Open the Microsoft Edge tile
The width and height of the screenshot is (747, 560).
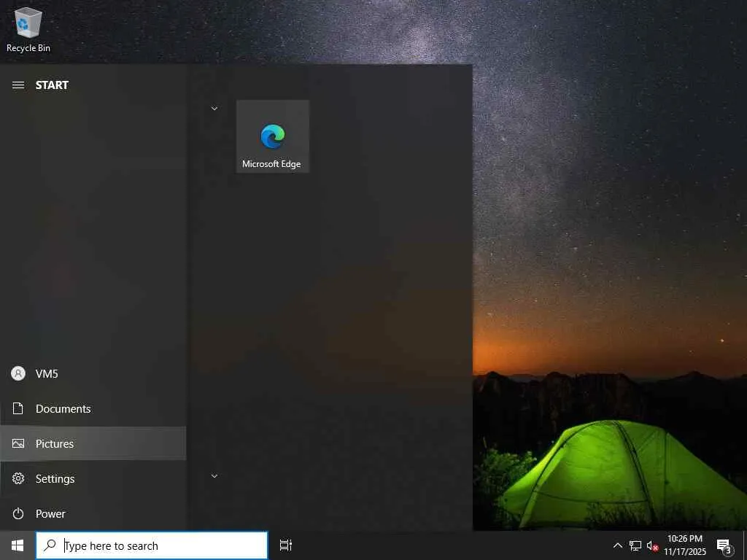click(x=273, y=136)
